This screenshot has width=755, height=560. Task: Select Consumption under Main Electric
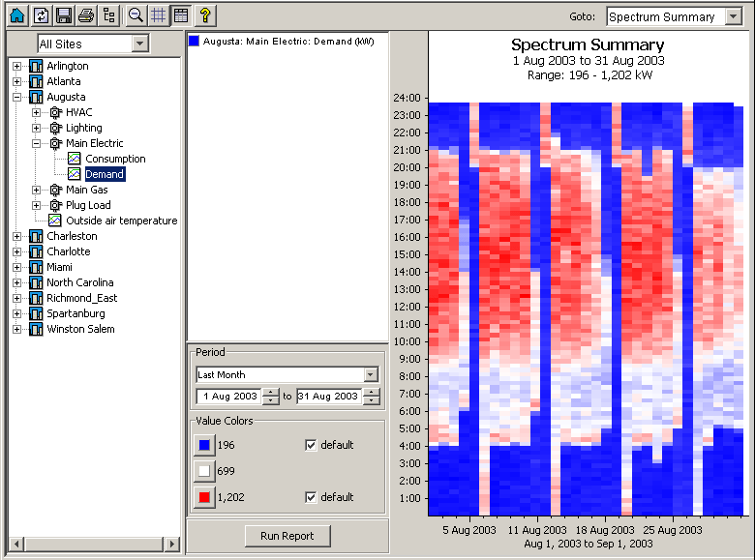click(115, 159)
